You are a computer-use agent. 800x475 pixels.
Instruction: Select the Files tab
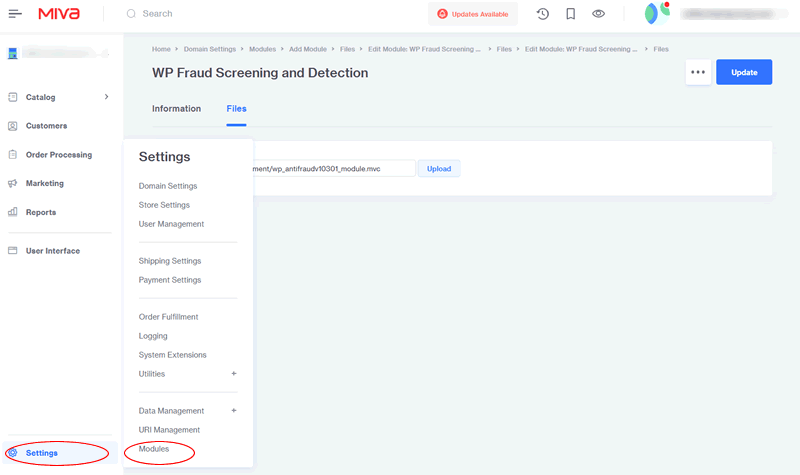click(x=236, y=109)
